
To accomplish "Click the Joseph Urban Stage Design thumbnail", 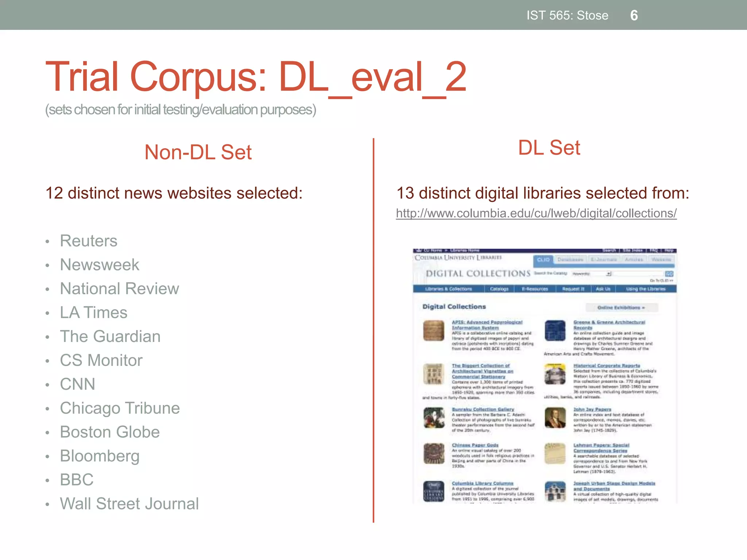I will coord(555,491).
